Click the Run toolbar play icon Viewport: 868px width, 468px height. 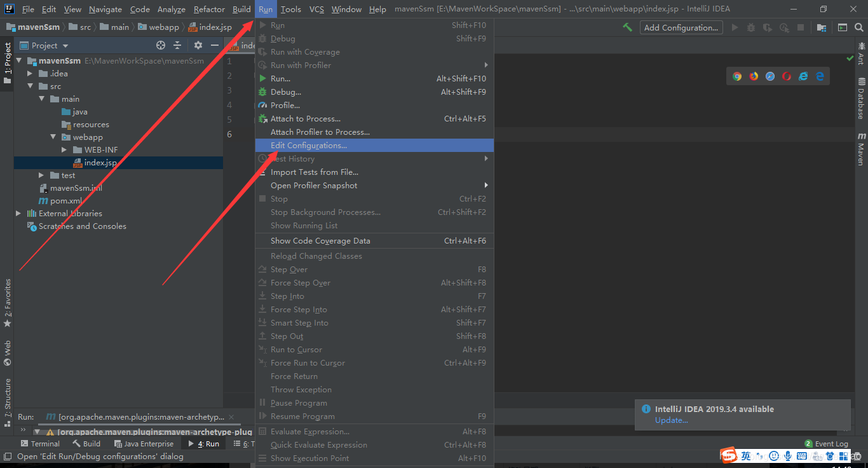coord(735,27)
